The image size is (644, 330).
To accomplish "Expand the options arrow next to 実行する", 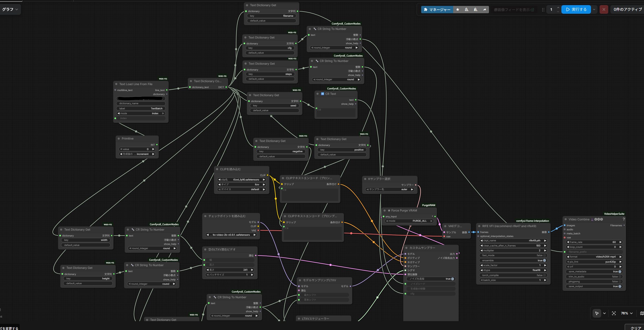I will click(x=594, y=9).
